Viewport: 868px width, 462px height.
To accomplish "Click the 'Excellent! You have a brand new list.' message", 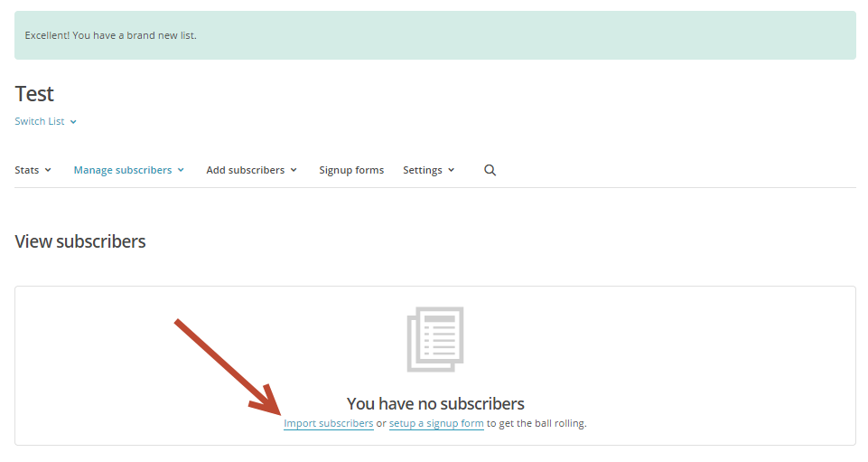I will pyautogui.click(x=111, y=35).
